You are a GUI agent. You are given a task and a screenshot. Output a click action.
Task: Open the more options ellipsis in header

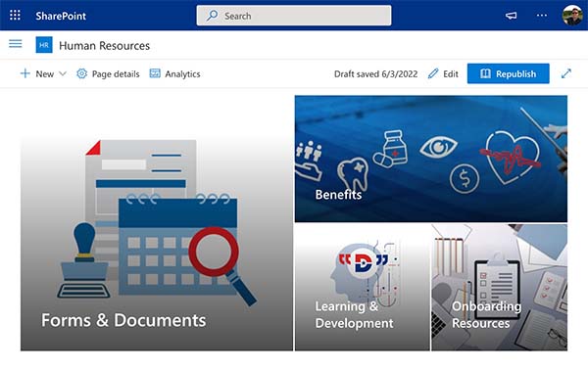point(542,16)
